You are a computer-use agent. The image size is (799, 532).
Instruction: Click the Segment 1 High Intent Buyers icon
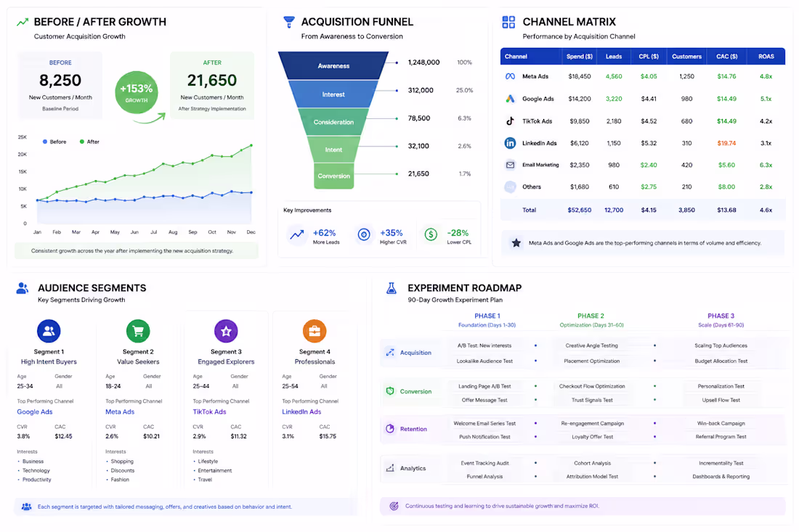[x=49, y=331]
